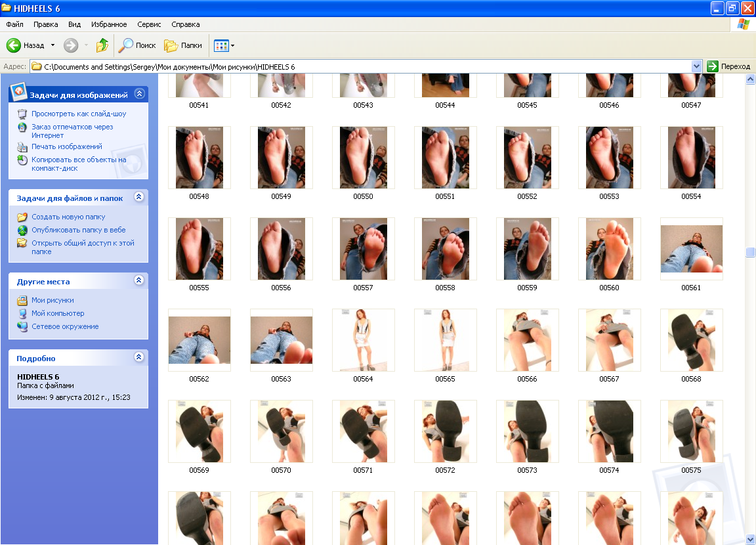This screenshot has width=756, height=545.
Task: Open the views mode icon
Action: [x=221, y=46]
